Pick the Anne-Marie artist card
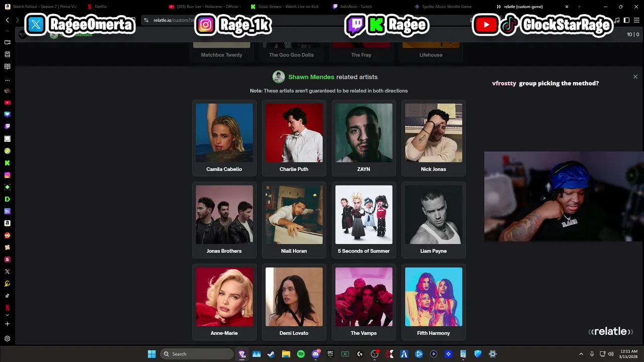The height and width of the screenshot is (362, 644). [x=224, y=302]
